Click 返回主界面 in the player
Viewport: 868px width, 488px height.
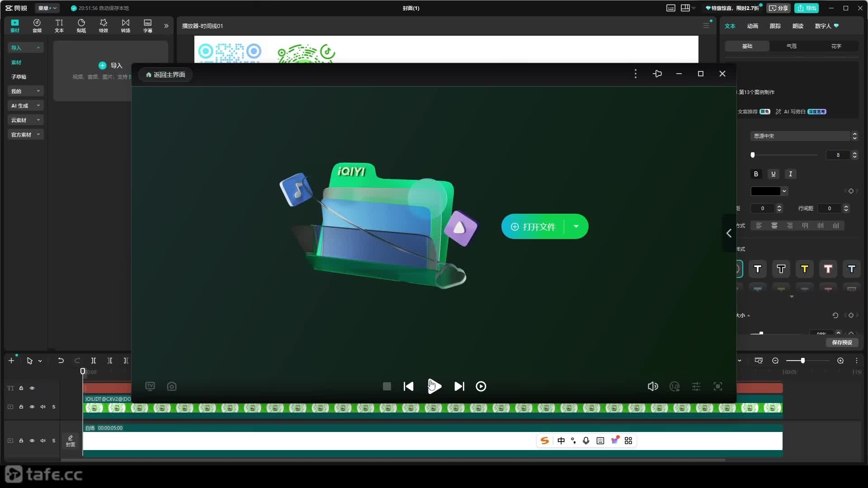(165, 75)
